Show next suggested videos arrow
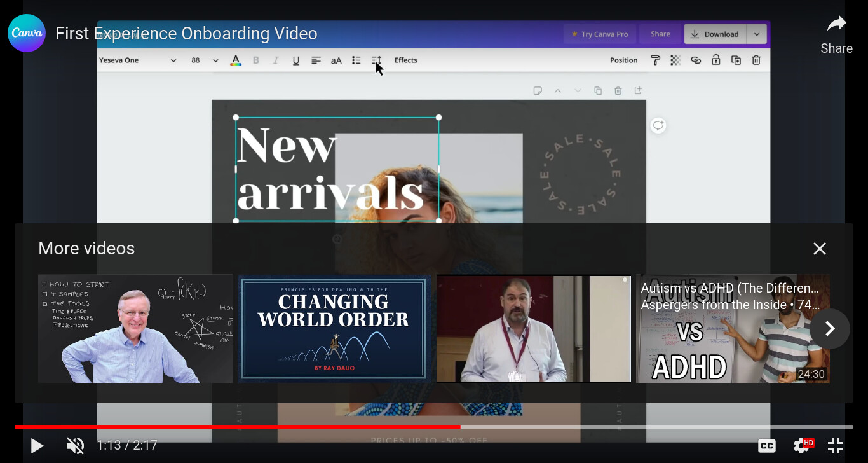868x463 pixels. pos(830,328)
